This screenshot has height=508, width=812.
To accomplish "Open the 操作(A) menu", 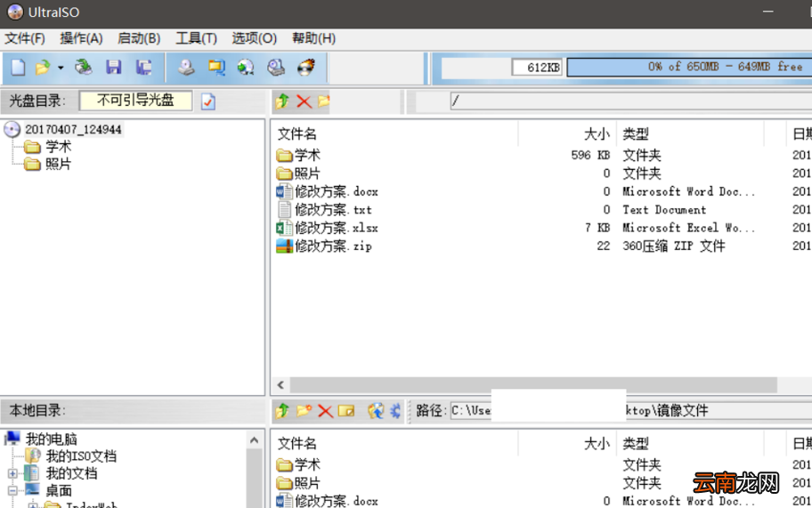I will click(81, 39).
